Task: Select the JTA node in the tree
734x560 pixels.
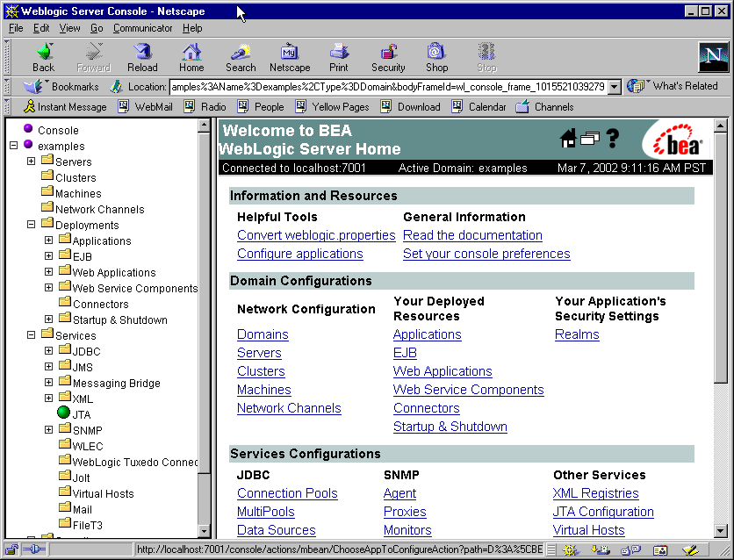Action: coord(82,414)
